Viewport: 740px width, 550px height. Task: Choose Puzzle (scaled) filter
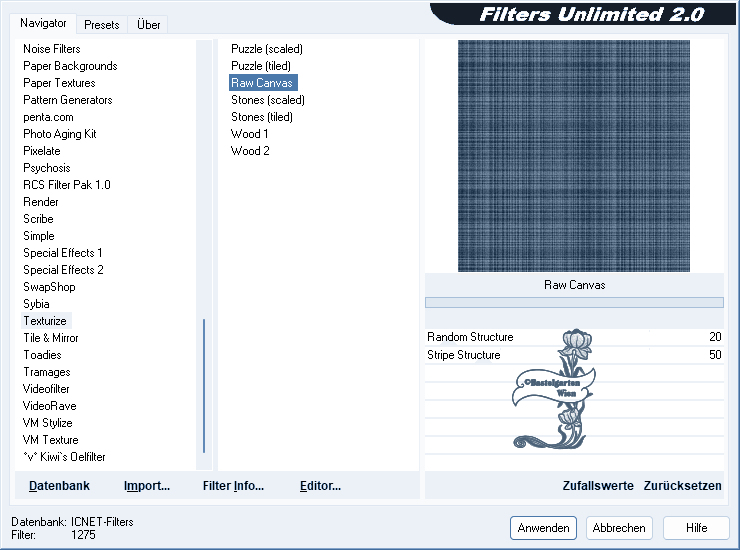(267, 49)
